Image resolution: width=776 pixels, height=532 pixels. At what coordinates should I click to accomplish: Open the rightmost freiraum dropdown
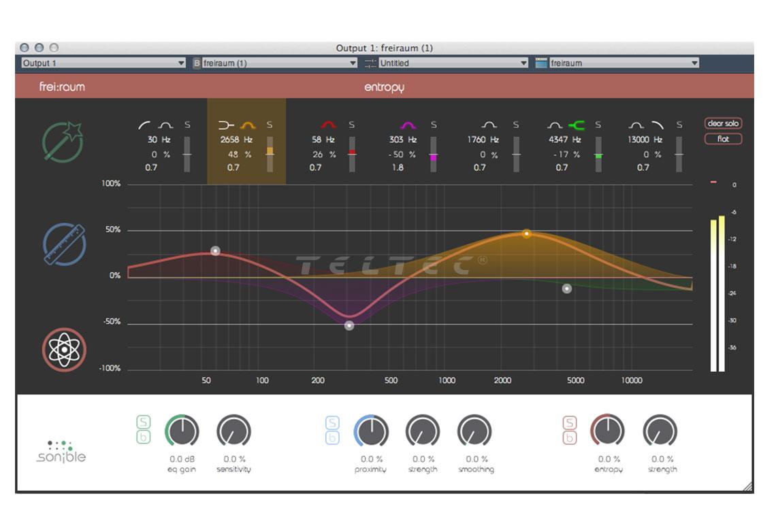click(x=624, y=63)
